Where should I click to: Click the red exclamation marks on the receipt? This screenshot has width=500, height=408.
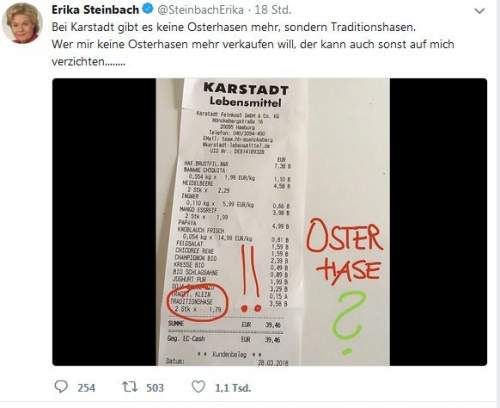pos(250,278)
